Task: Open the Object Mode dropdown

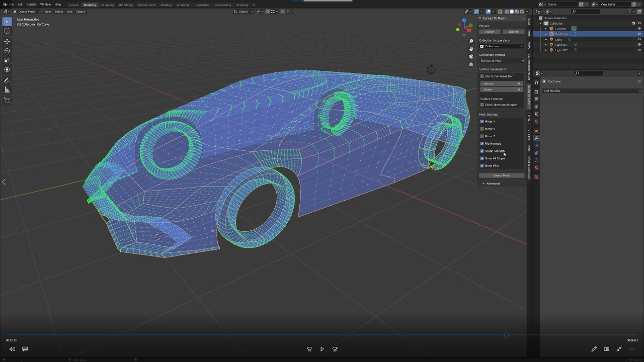Action: point(27,12)
